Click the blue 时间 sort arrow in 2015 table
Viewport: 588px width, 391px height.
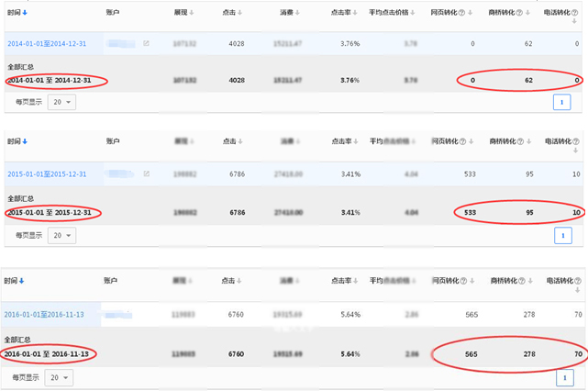25,141
